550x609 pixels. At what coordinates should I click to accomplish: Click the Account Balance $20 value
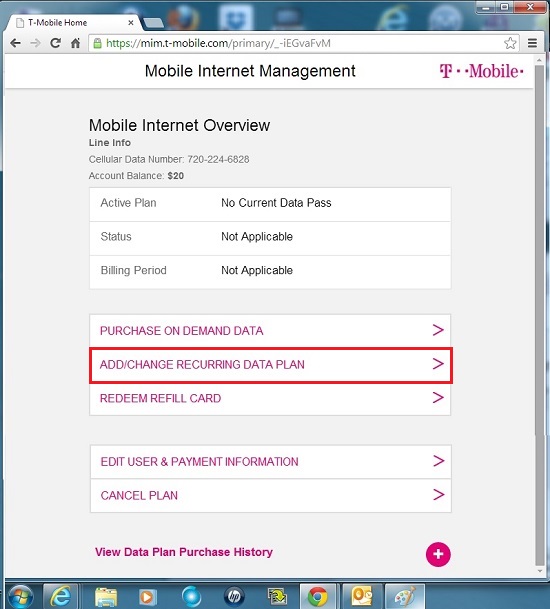[176, 176]
